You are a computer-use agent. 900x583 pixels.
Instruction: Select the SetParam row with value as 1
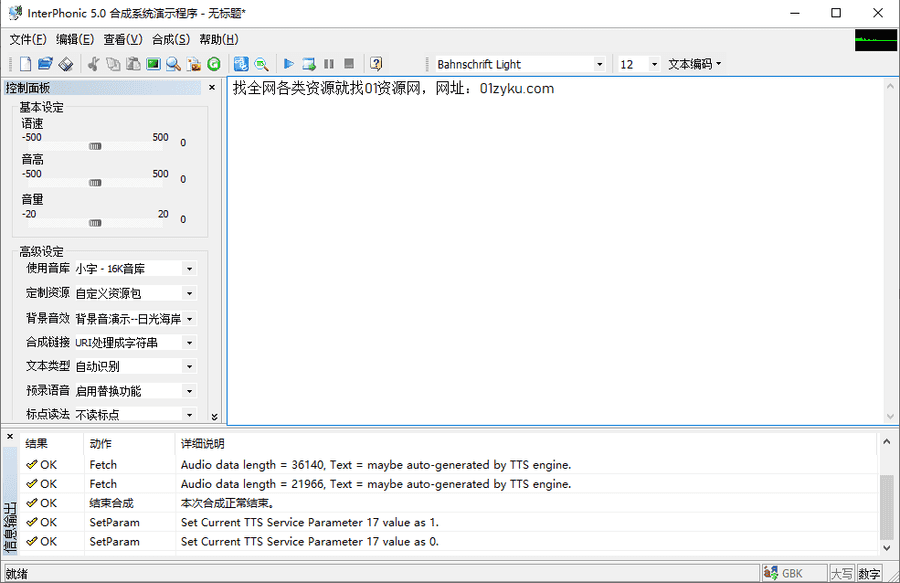pos(449,522)
